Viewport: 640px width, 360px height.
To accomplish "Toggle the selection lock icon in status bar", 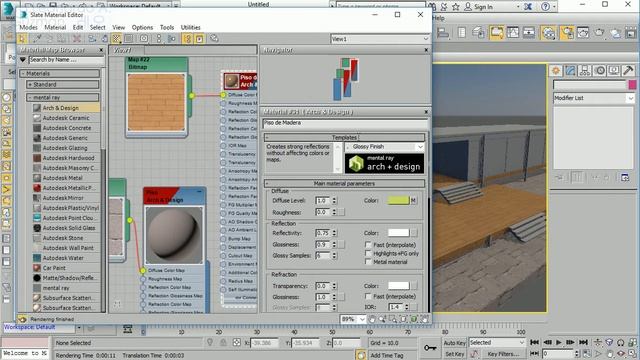I will click(223, 343).
